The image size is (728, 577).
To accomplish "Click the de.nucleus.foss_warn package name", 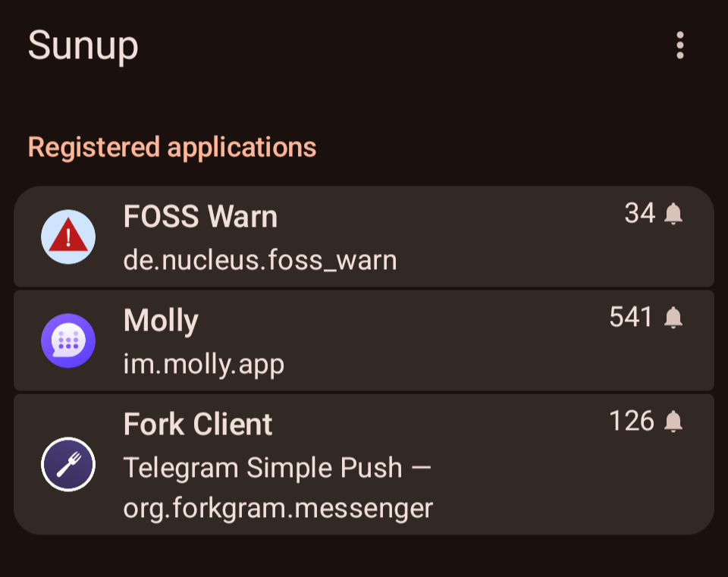I will [x=260, y=260].
